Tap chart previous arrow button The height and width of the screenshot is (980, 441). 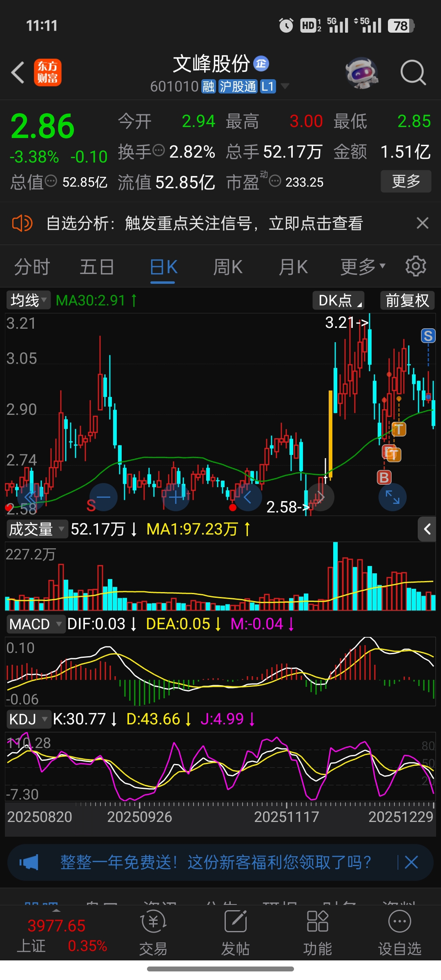coord(248,497)
